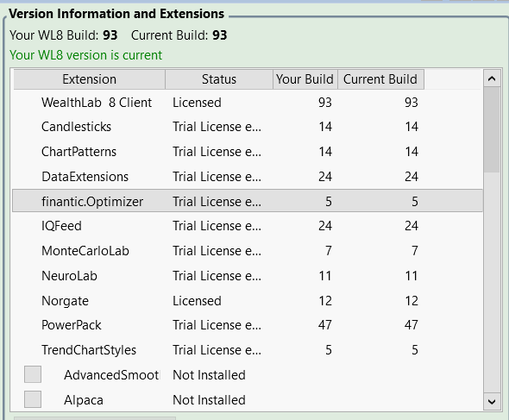The image size is (509, 420).
Task: Click the extension list scrollbar thumb
Action: click(492, 130)
